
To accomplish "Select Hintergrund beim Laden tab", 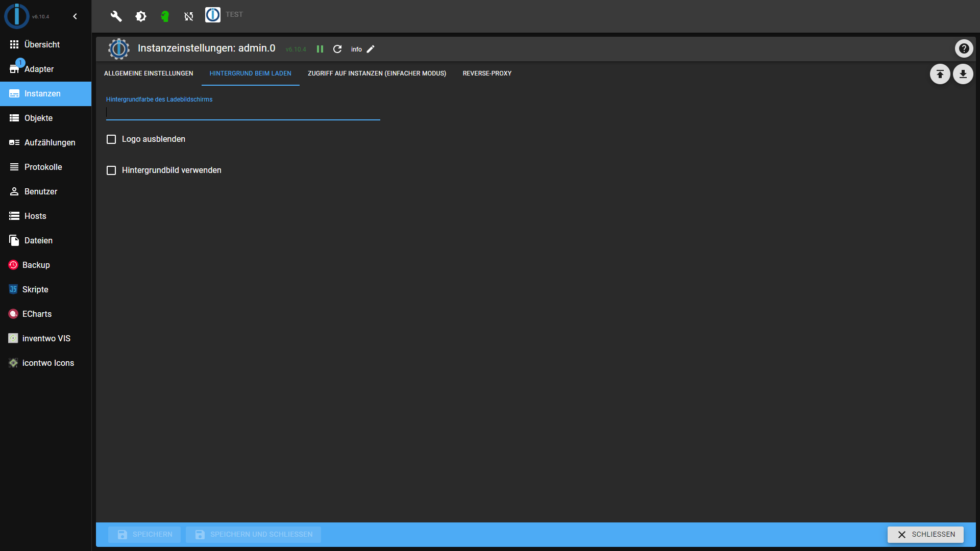I will 251,73.
